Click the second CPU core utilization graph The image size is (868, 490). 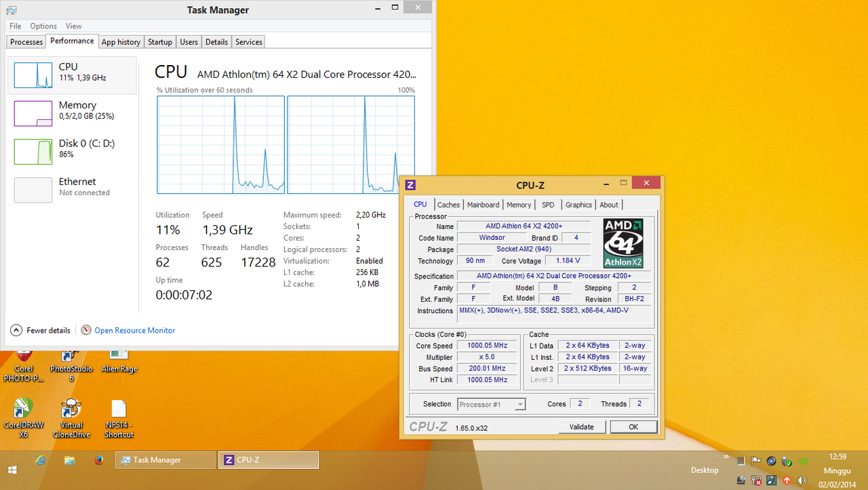coord(351,144)
